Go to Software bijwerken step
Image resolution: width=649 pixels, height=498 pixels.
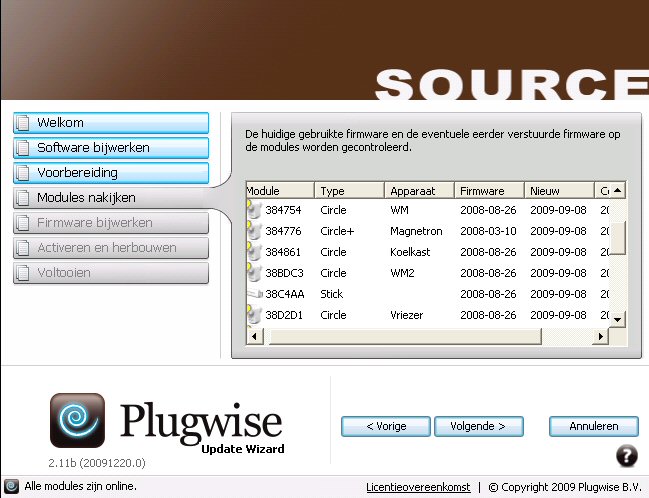(111, 148)
